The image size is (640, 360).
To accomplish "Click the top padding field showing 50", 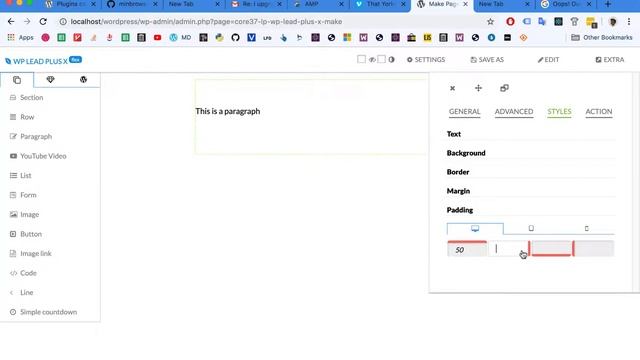I will pyautogui.click(x=467, y=249).
